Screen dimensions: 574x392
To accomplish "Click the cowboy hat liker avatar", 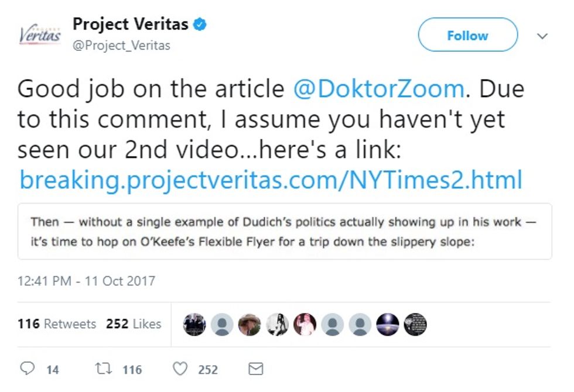I will (250, 324).
